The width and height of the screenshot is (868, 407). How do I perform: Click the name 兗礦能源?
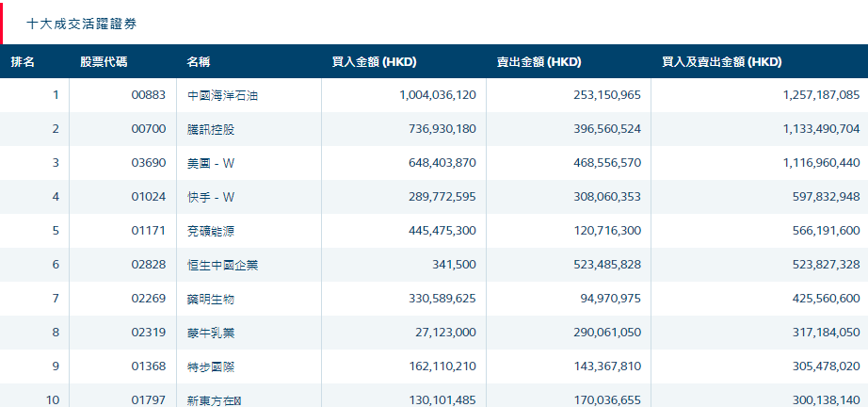click(x=211, y=231)
